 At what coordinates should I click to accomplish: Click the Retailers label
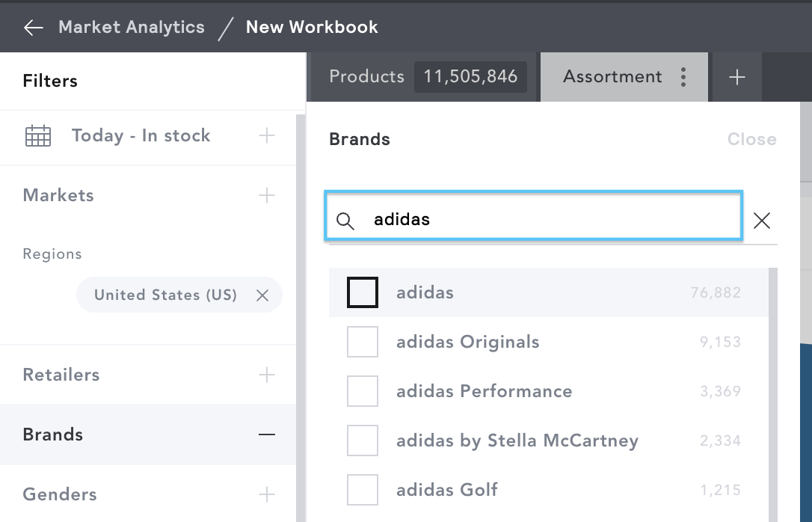click(x=61, y=375)
